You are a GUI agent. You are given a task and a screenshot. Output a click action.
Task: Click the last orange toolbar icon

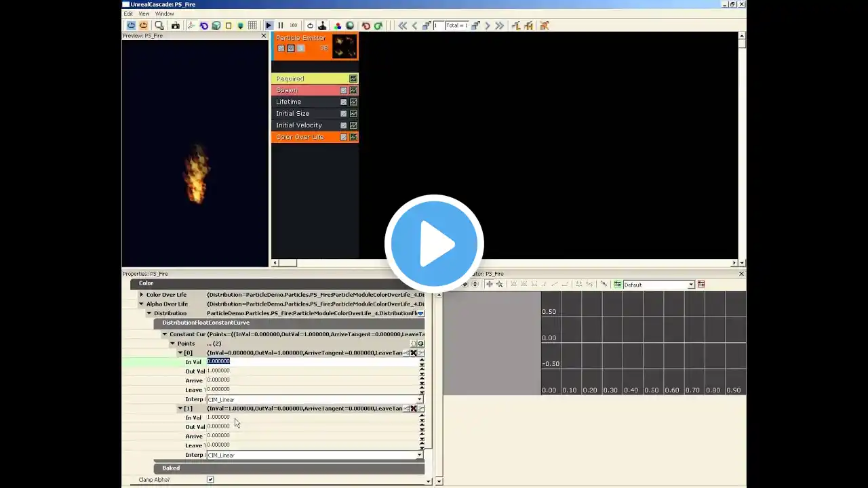pos(544,26)
